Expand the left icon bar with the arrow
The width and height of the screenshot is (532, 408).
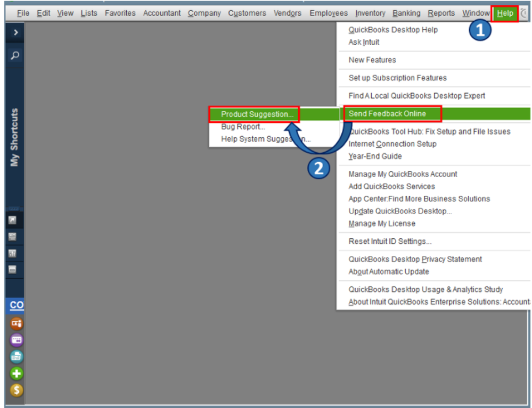[x=15, y=32]
